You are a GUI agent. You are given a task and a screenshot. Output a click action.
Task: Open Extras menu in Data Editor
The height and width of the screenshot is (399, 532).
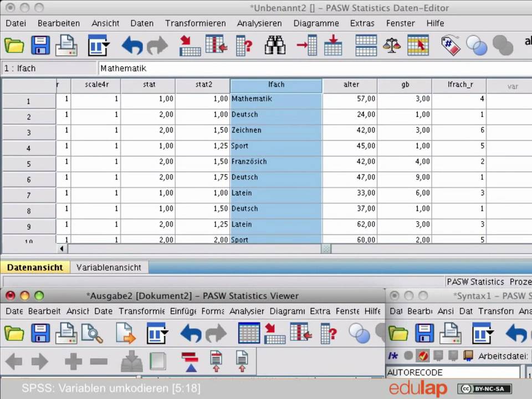[x=362, y=23]
